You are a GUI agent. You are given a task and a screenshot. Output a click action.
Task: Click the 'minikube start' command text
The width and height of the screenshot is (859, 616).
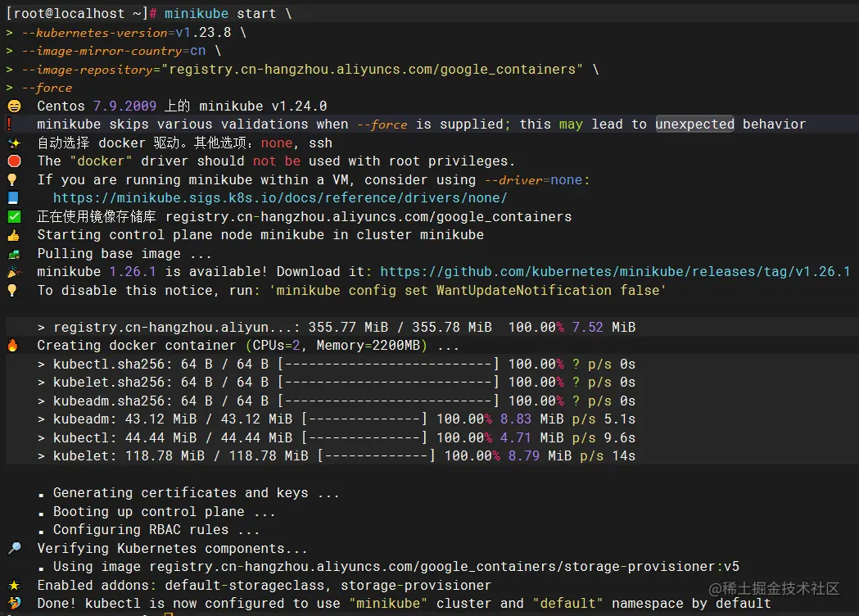click(x=220, y=14)
